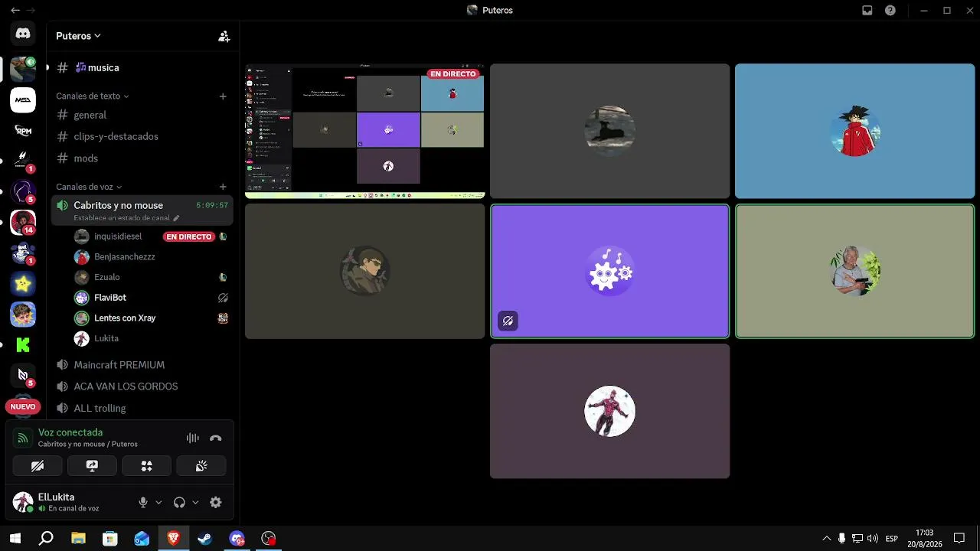
Task: Click Lukita in the voice list
Action: (150, 338)
